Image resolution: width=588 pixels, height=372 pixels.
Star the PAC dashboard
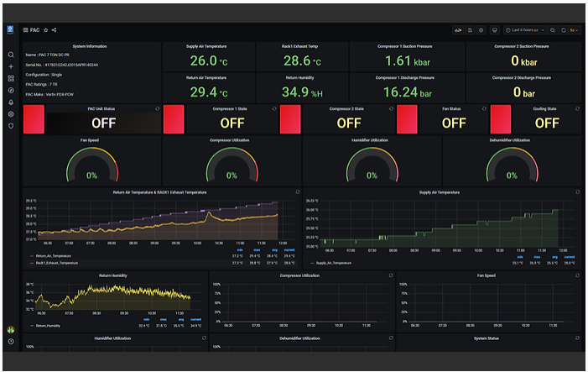coord(46,30)
